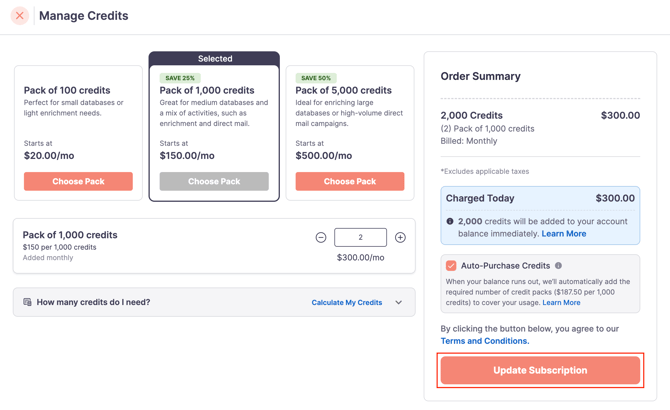This screenshot has height=410, width=670.
Task: Click the info icon beside credits added note
Action: point(450,221)
